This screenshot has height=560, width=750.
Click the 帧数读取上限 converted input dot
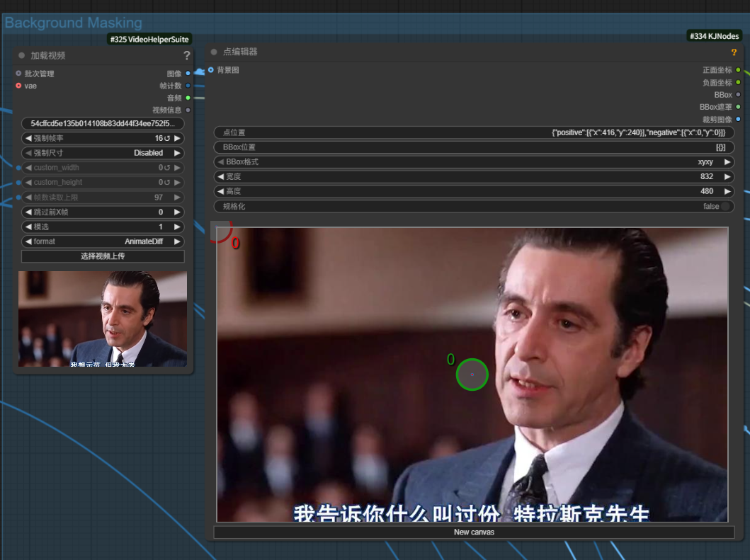pos(18,197)
